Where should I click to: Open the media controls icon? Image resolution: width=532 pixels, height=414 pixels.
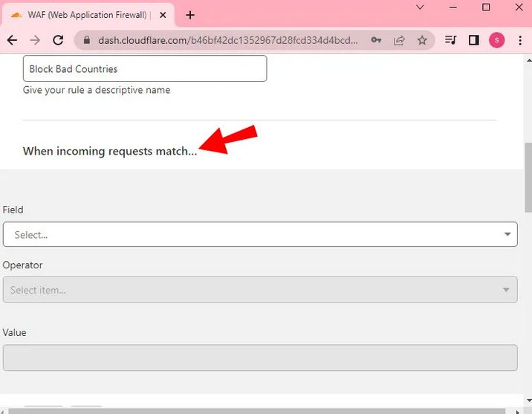tap(450, 40)
